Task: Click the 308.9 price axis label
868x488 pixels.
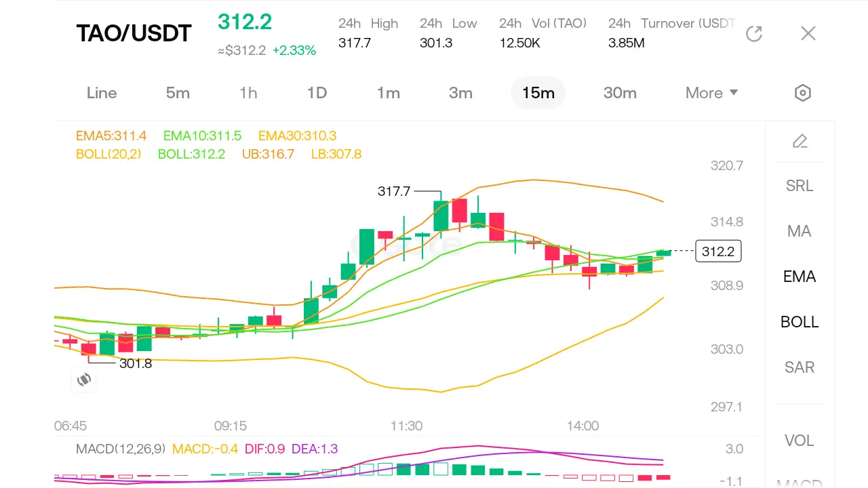Action: pyautogui.click(x=727, y=285)
